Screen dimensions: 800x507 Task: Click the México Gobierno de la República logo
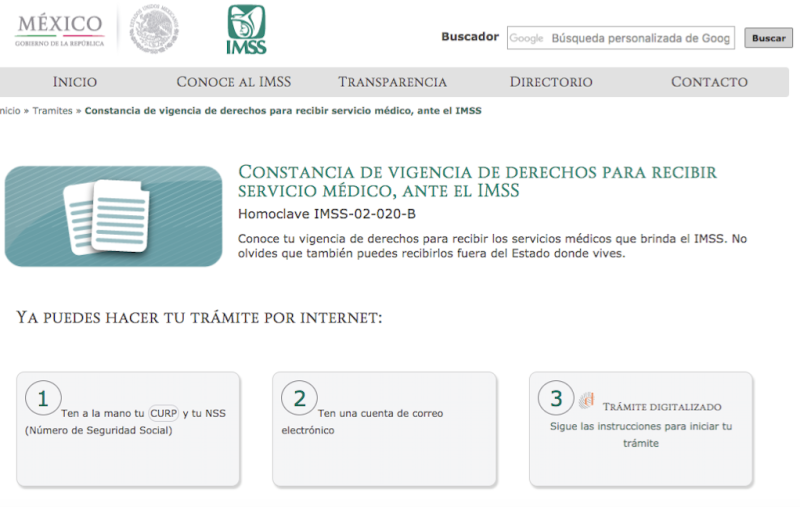[x=60, y=31]
